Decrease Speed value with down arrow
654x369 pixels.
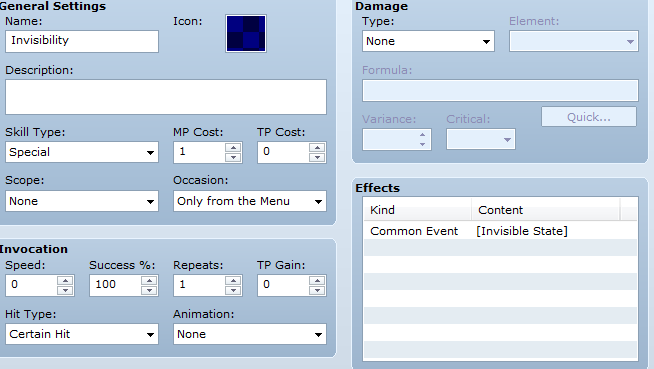(65, 290)
